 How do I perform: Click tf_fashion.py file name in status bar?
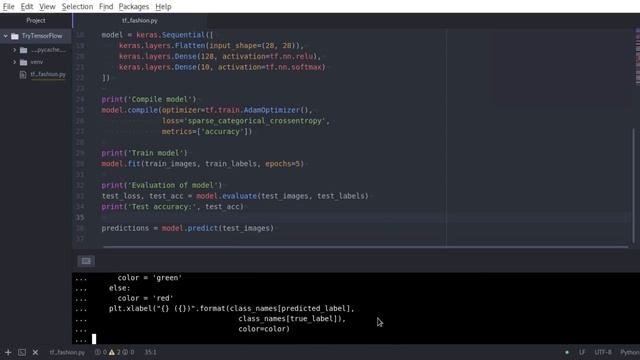tap(67, 352)
